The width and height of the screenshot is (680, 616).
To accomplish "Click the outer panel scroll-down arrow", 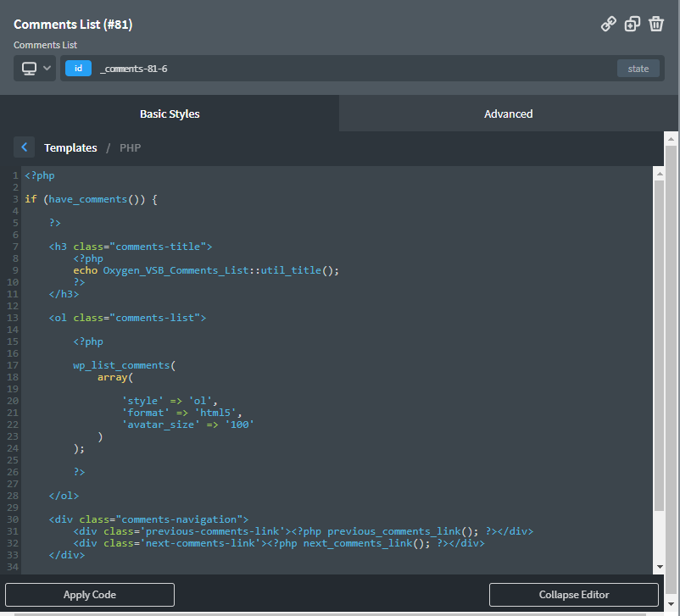I will point(672,603).
